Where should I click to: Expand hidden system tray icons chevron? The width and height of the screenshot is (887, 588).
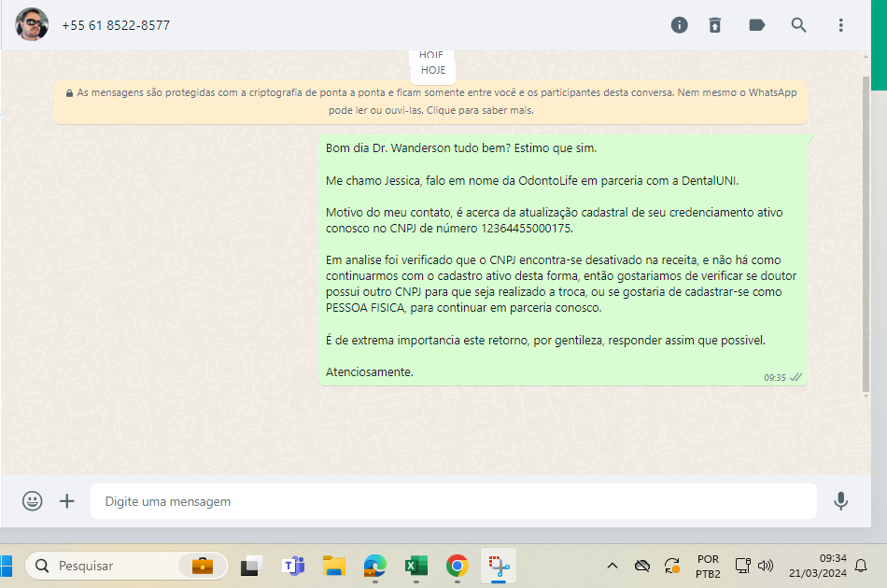pyautogui.click(x=612, y=566)
